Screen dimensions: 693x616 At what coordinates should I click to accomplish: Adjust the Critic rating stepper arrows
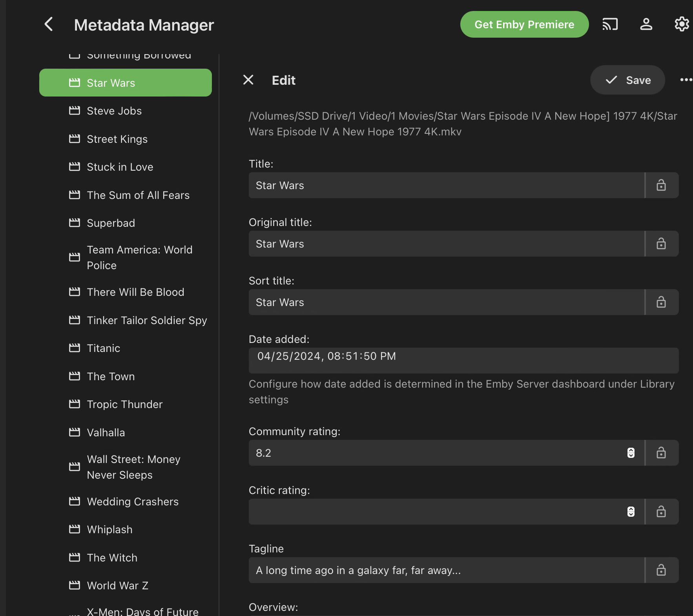click(631, 512)
